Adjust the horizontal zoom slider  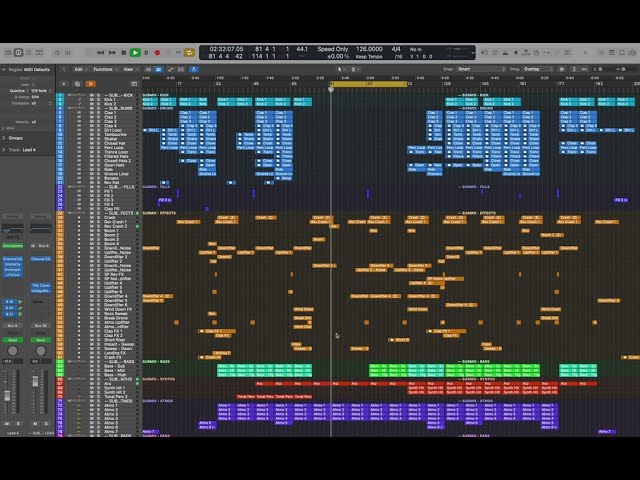click(625, 69)
